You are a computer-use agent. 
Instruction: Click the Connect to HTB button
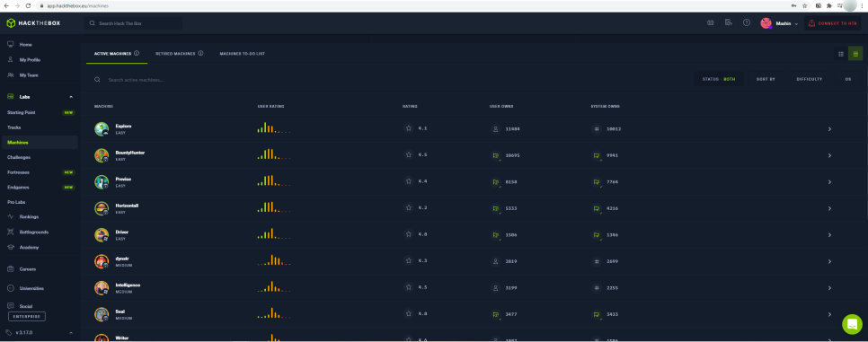[x=833, y=23]
